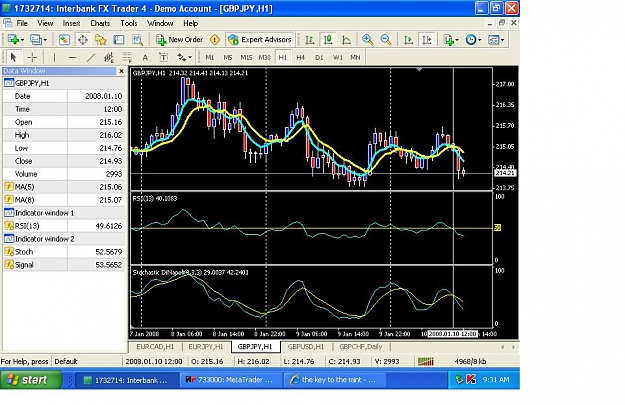Select the MA(5) row in Data Window
This screenshot has width=625, height=405.
coord(64,187)
